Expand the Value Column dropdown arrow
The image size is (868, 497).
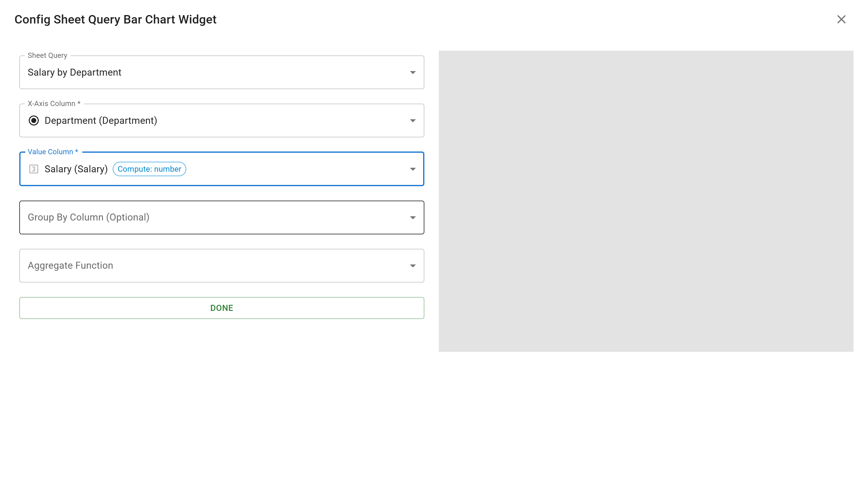click(413, 169)
